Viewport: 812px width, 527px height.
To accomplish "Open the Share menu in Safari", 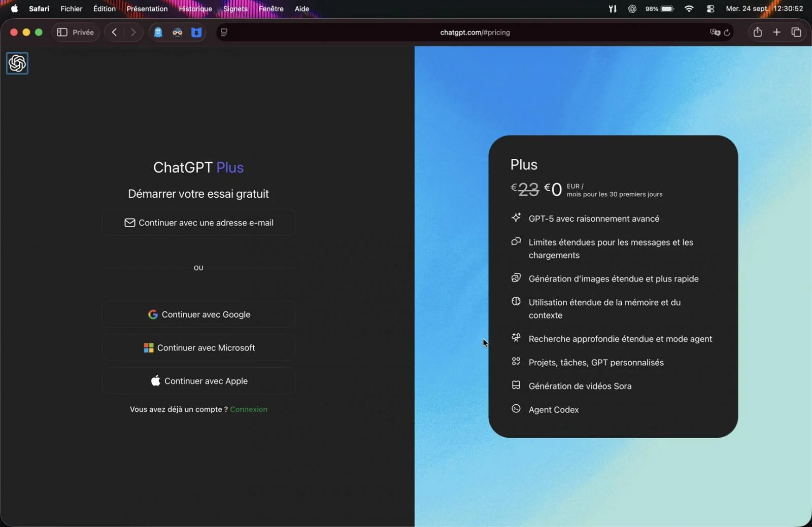I will (x=757, y=32).
